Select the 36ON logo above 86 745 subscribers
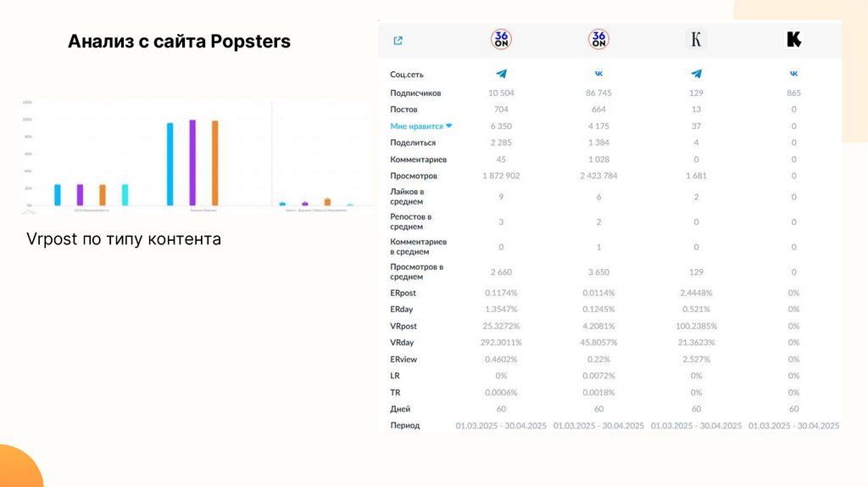868x487 pixels. [598, 39]
